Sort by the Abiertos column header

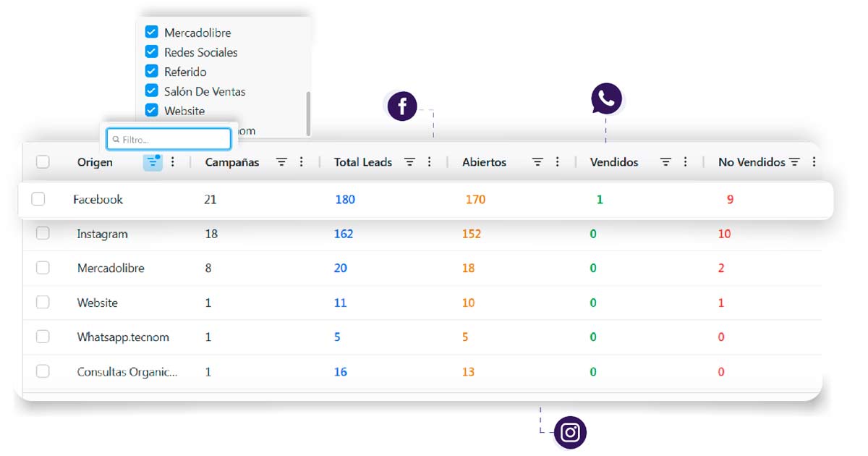pyautogui.click(x=484, y=162)
